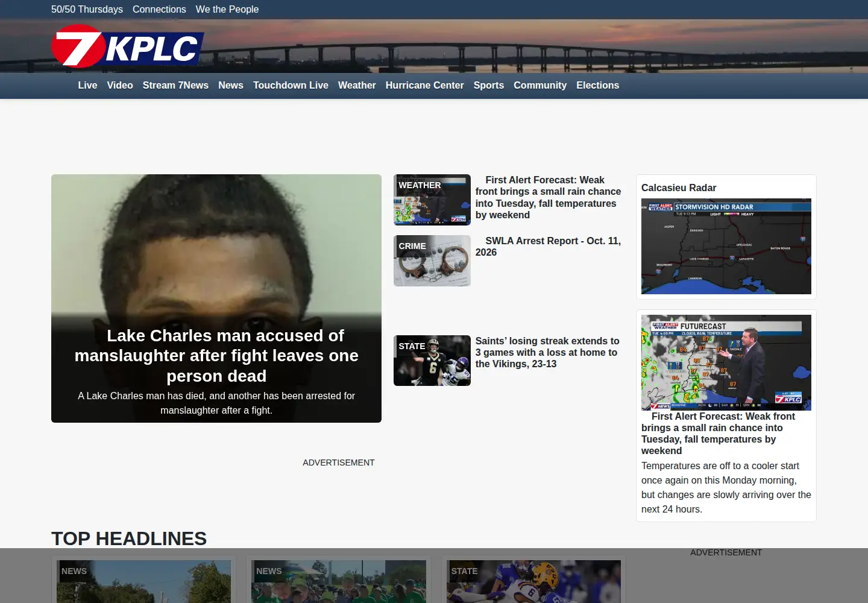The height and width of the screenshot is (603, 868).
Task: Open SWLA Arrest Report Oct. 11 link
Action: 548,247
